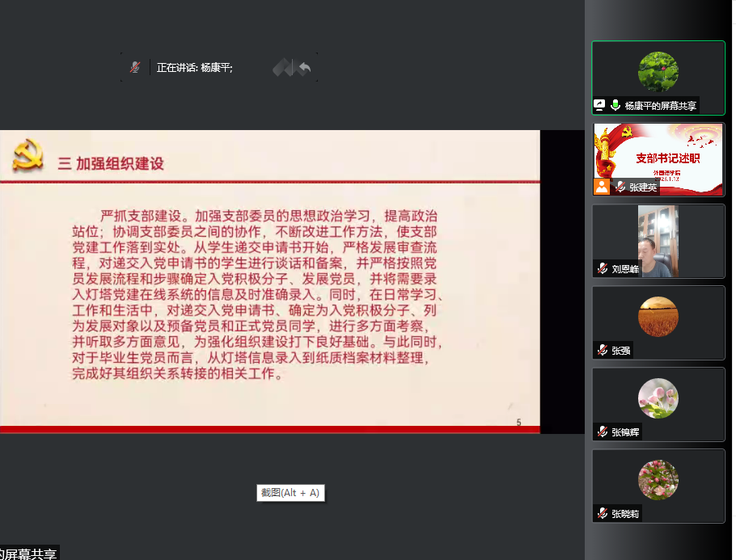736x560 pixels.
Task: Click the muted mic icon beside 刘恩峰
Action: coord(602,269)
